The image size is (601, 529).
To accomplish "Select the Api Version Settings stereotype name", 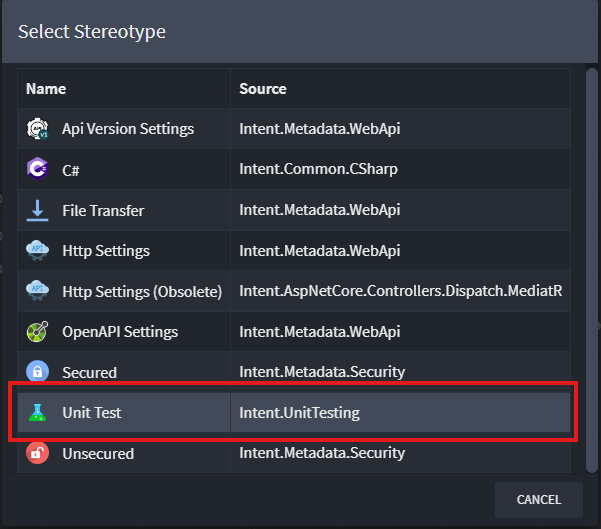I will tap(128, 129).
